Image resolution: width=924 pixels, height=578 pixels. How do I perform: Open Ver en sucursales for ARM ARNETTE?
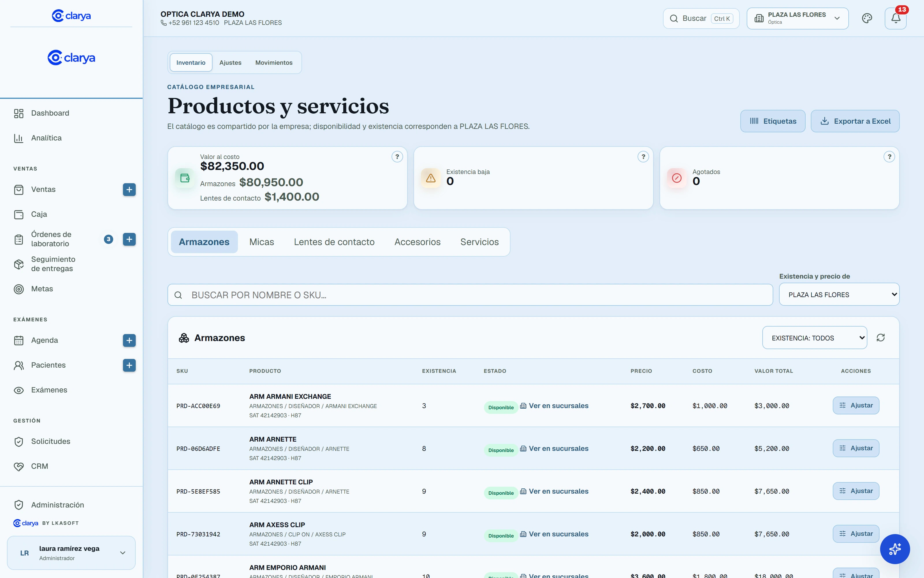pos(554,449)
